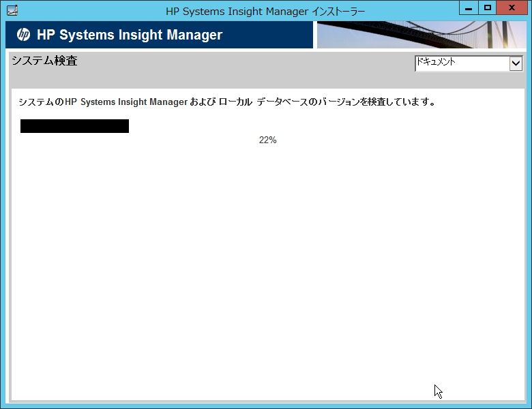
Task: Click the installer progress bar
Action: coord(74,126)
